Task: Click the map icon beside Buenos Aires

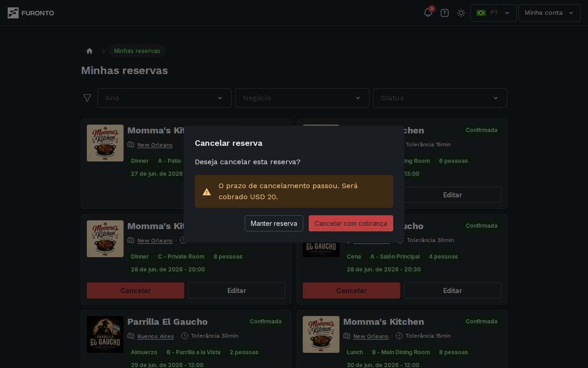Action: tap(131, 336)
